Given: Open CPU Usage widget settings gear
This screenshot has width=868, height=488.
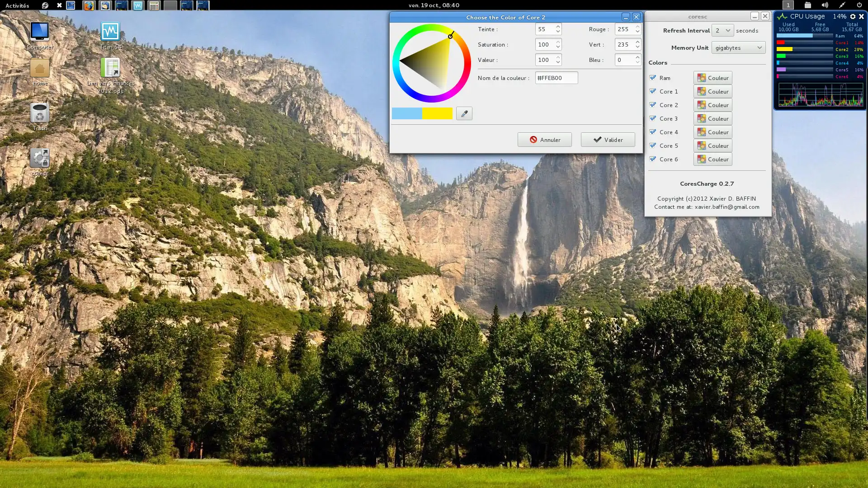Looking at the screenshot, I should [853, 16].
